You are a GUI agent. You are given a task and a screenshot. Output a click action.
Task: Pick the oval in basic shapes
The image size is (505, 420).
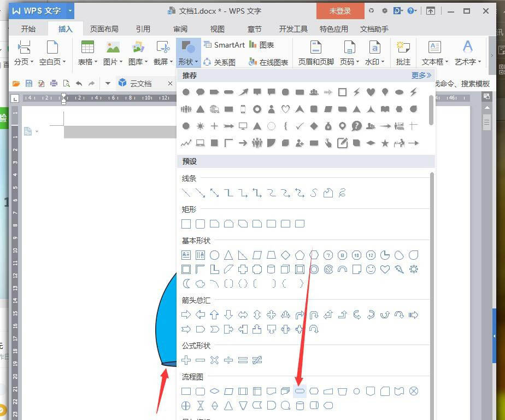click(214, 255)
